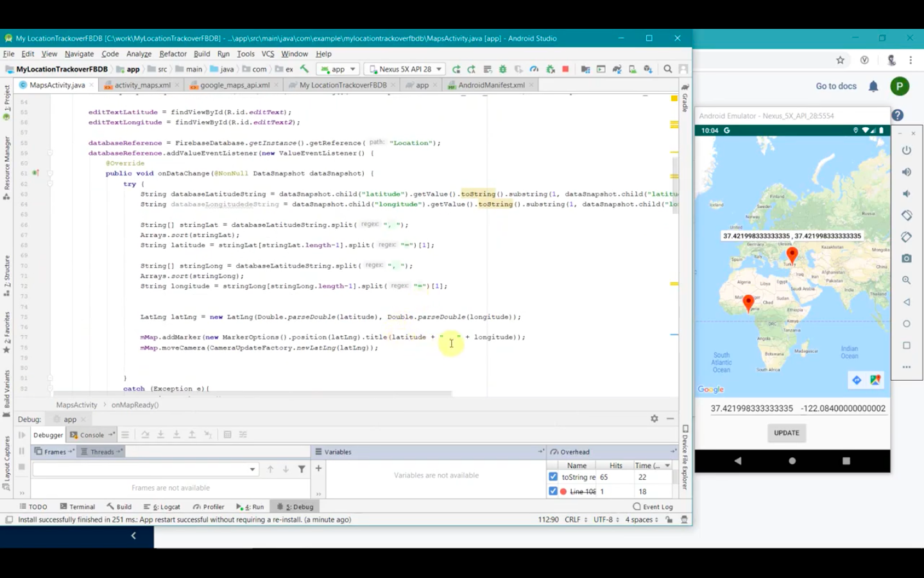Open debug panel settings gear
The height and width of the screenshot is (578, 924).
[x=654, y=419]
